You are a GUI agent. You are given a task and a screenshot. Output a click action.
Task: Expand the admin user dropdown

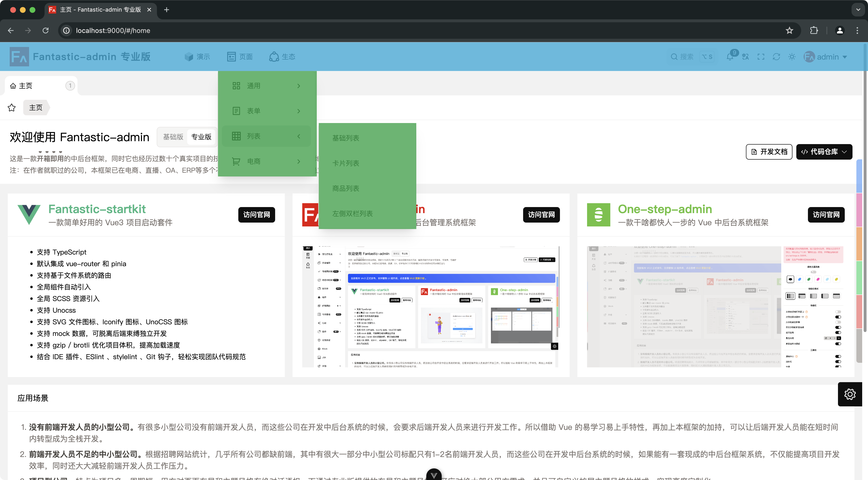click(826, 57)
